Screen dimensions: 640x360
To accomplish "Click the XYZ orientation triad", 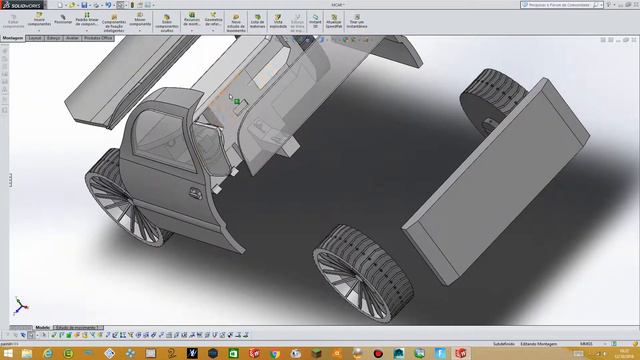I will coord(20,306).
